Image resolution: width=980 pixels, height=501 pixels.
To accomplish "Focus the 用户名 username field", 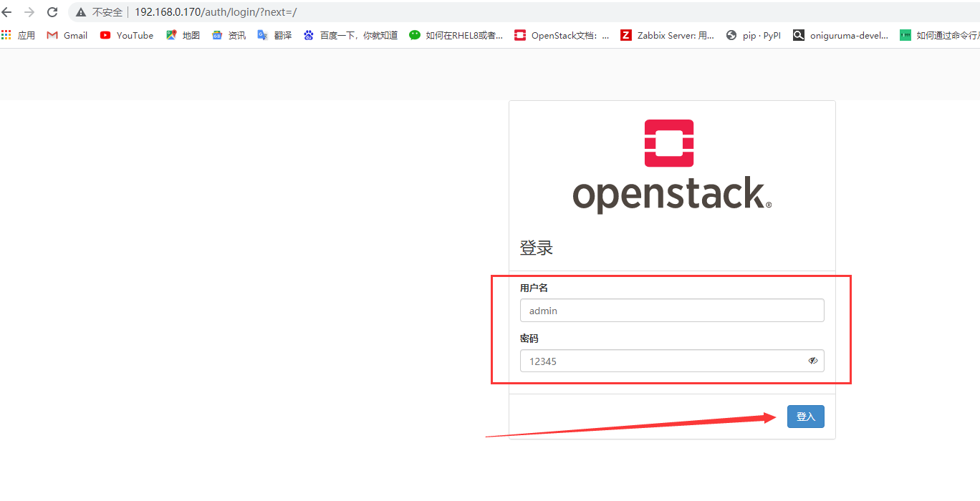I will pyautogui.click(x=672, y=311).
